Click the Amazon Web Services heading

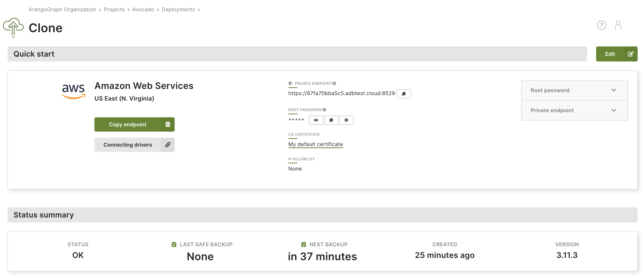coord(144,86)
